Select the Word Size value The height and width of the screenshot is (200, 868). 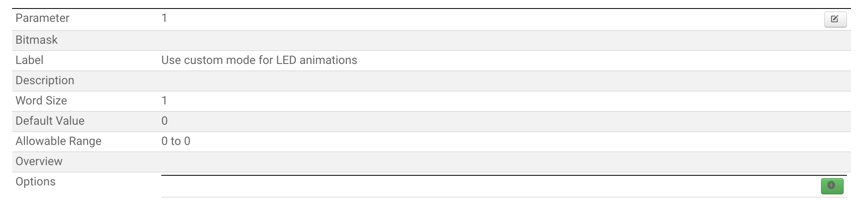pyautogui.click(x=164, y=101)
